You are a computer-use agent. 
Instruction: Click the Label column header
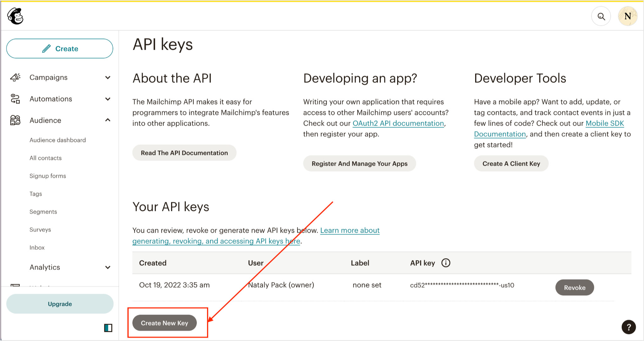click(360, 263)
